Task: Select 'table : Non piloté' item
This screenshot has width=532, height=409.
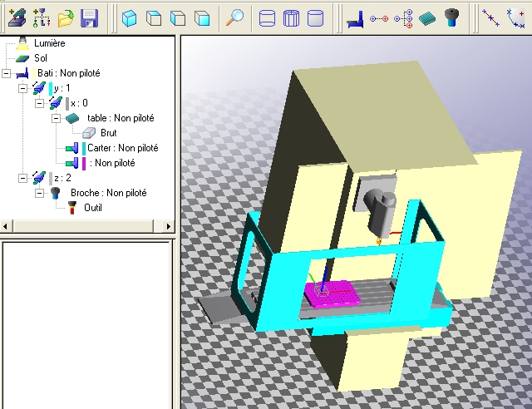Action: 121,118
